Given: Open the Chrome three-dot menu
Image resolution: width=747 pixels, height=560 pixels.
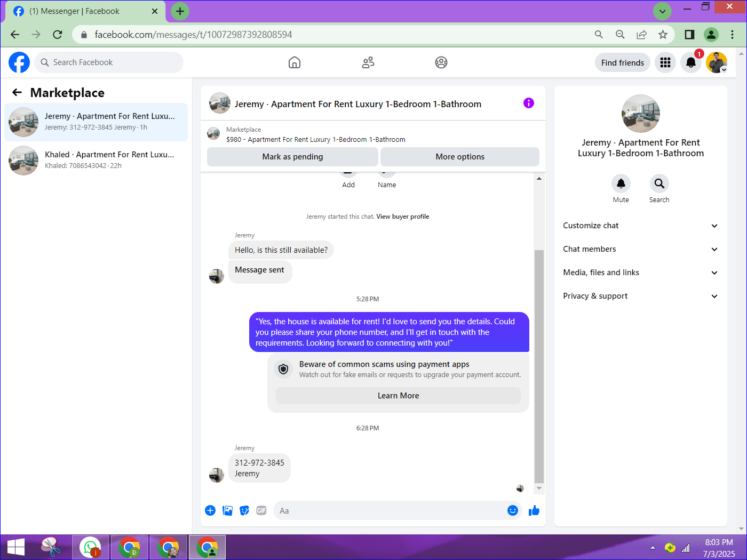Looking at the screenshot, I should [732, 35].
